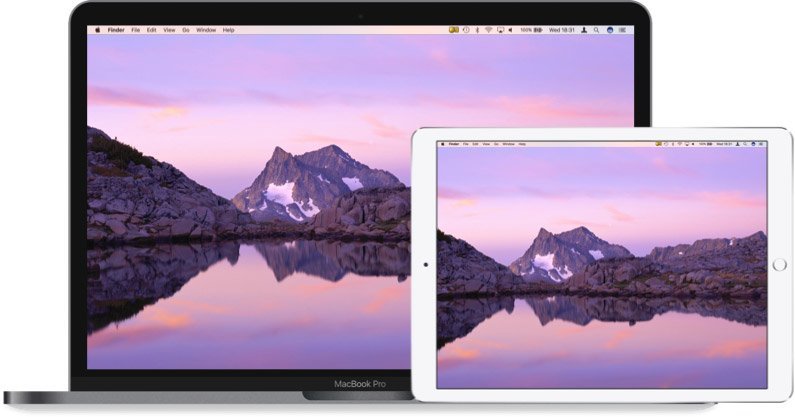Open the Window menu on the MacBook

click(x=206, y=30)
